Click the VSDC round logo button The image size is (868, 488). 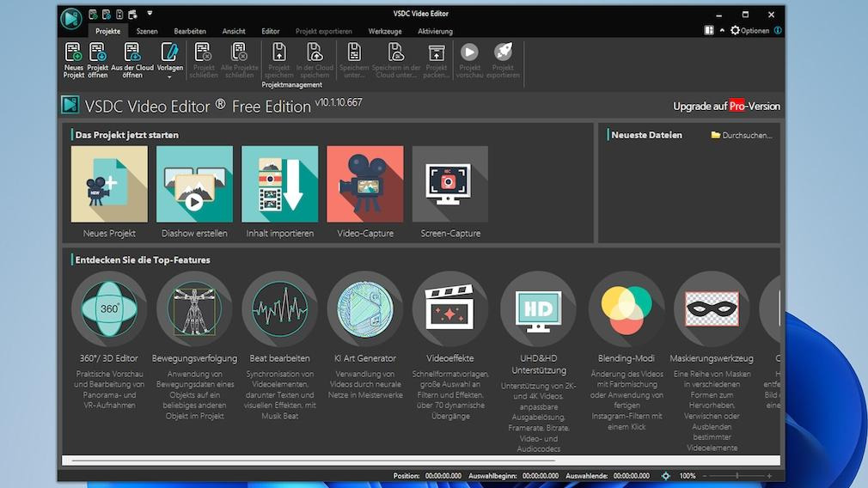70,18
